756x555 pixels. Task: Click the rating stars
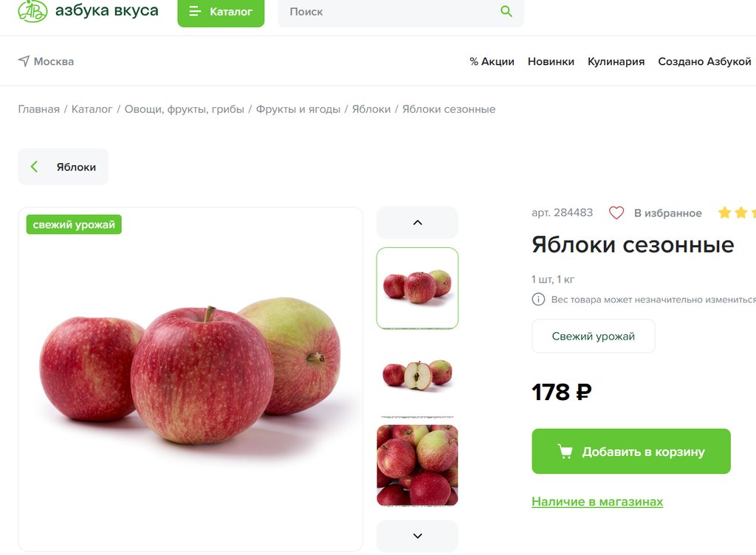tap(737, 213)
